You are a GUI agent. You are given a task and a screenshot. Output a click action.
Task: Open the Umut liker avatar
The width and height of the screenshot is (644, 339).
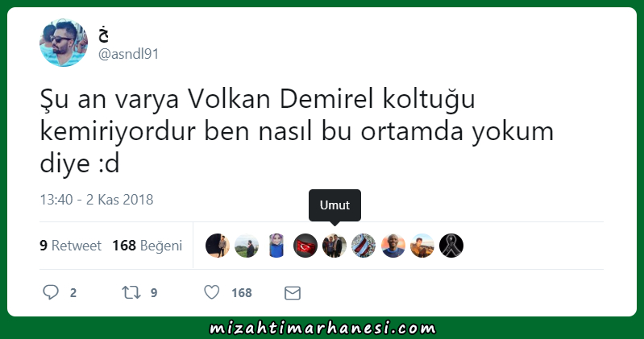pyautogui.click(x=334, y=246)
